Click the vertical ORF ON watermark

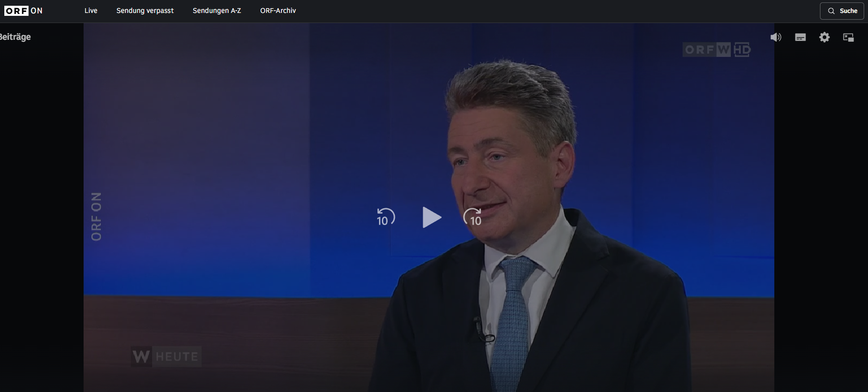point(97,216)
